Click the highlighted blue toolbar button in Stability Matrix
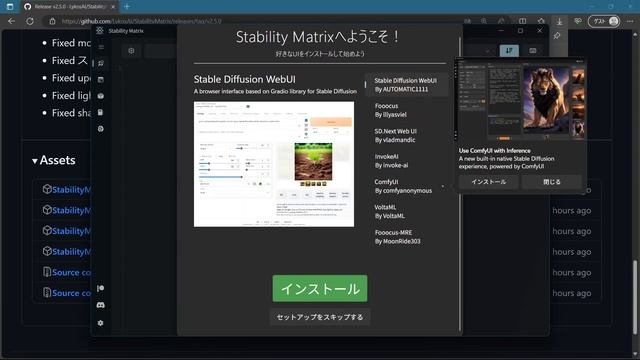 (x=509, y=51)
